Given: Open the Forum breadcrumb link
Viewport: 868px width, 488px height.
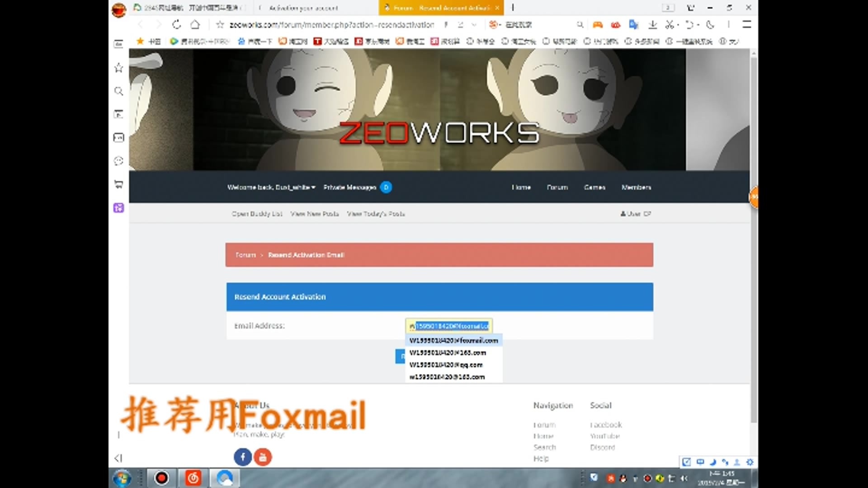Looking at the screenshot, I should (245, 255).
